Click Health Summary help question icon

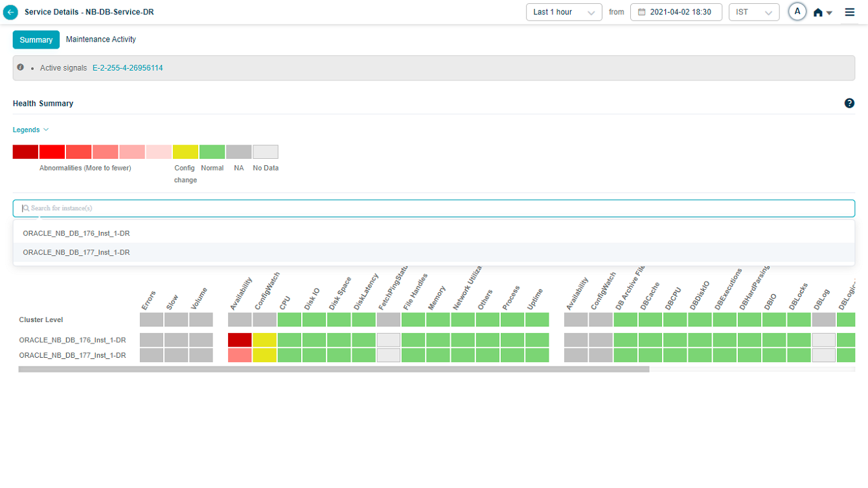click(849, 103)
